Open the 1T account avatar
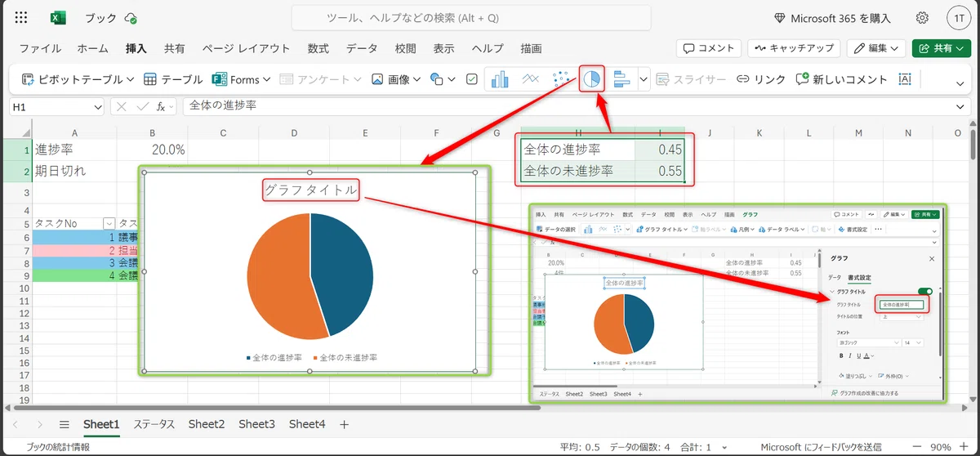 pos(957,18)
